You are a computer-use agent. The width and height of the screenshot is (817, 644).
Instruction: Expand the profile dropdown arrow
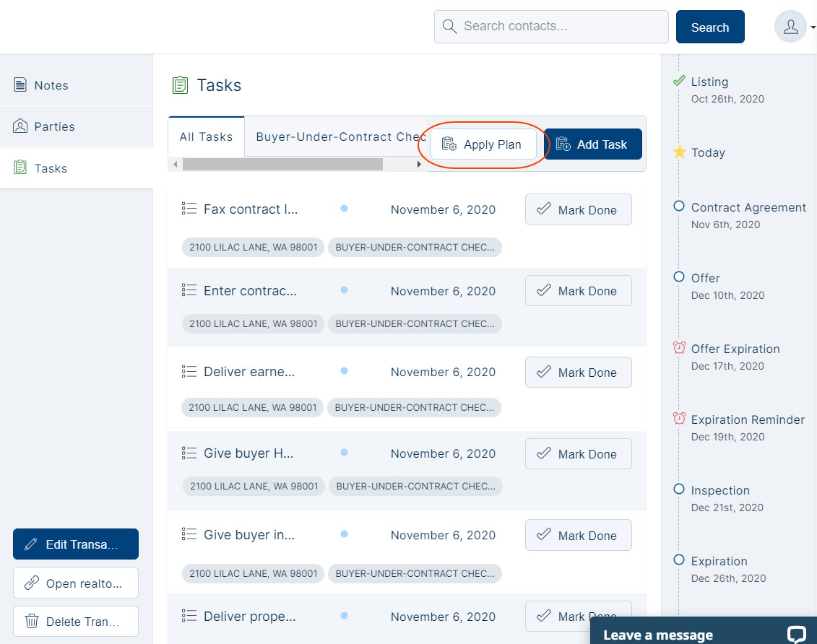point(813,27)
